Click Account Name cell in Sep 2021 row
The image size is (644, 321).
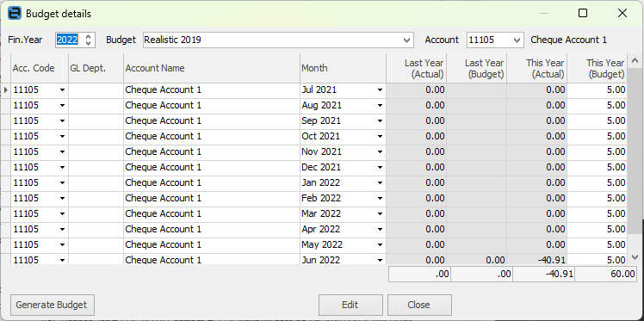[212, 121]
